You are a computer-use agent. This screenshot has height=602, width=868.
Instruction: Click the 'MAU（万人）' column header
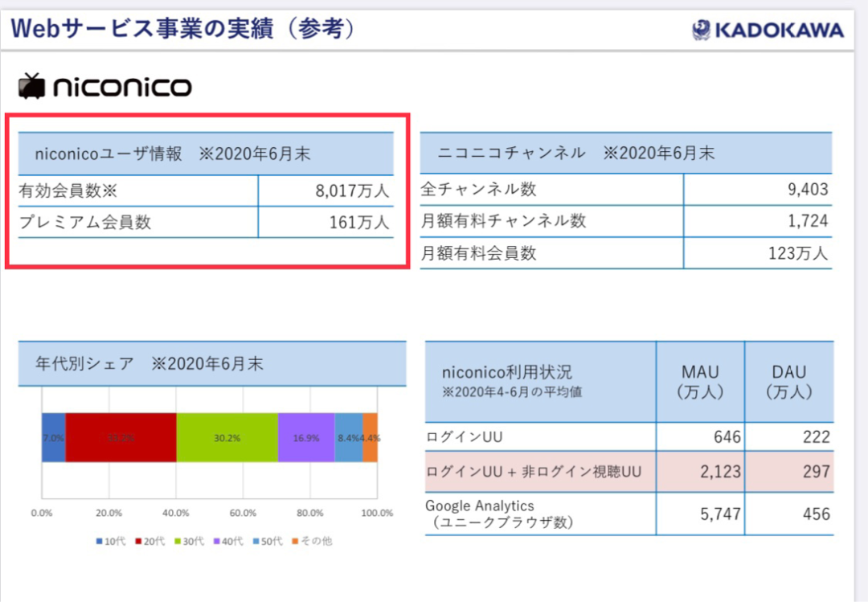[700, 382]
